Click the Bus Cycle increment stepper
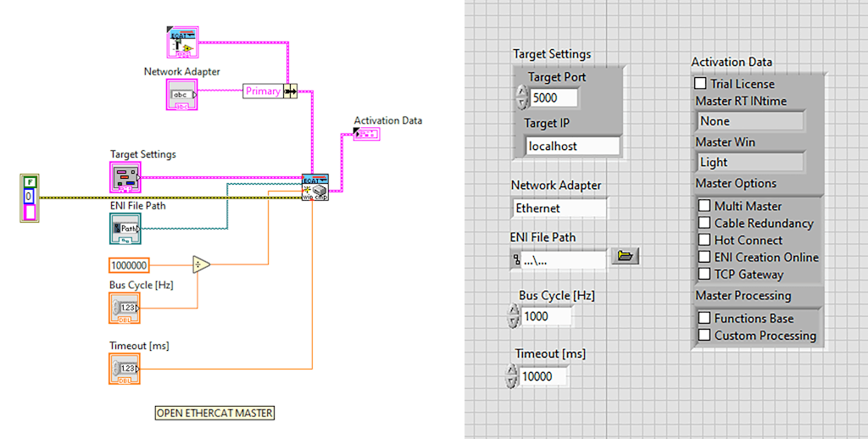This screenshot has height=439, width=868. tap(513, 310)
